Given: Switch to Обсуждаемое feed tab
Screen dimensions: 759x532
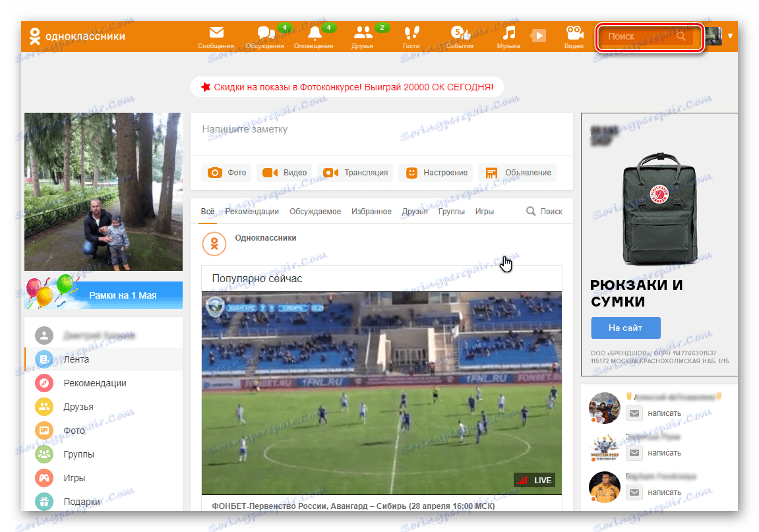Looking at the screenshot, I should tap(315, 212).
